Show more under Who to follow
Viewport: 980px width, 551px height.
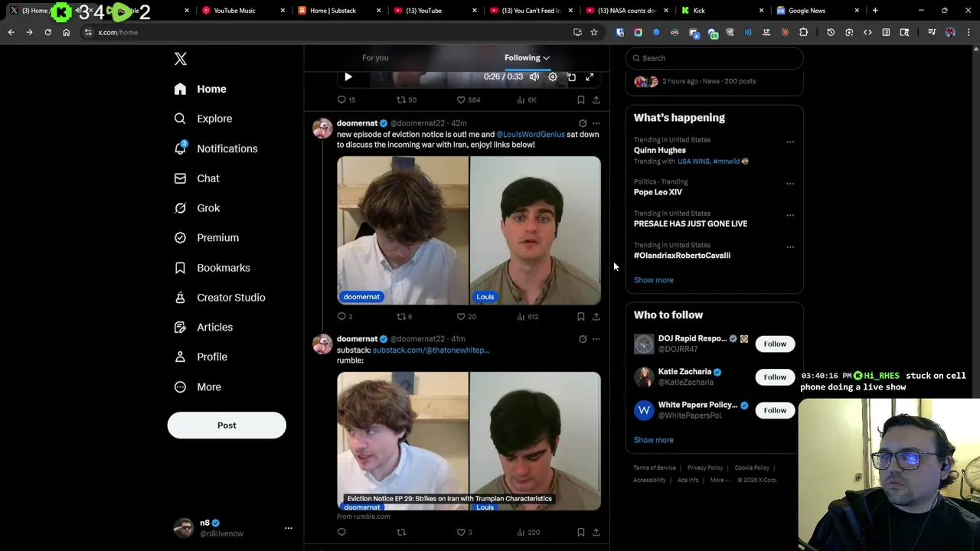(654, 440)
